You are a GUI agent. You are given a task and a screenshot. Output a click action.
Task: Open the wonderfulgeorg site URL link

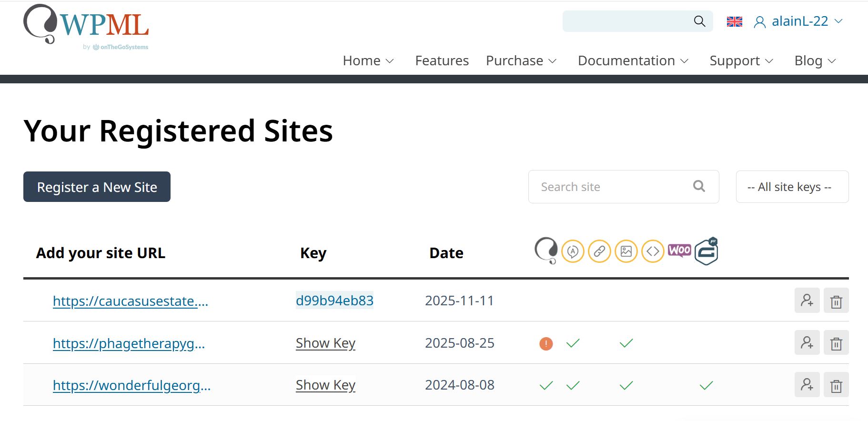coord(131,385)
